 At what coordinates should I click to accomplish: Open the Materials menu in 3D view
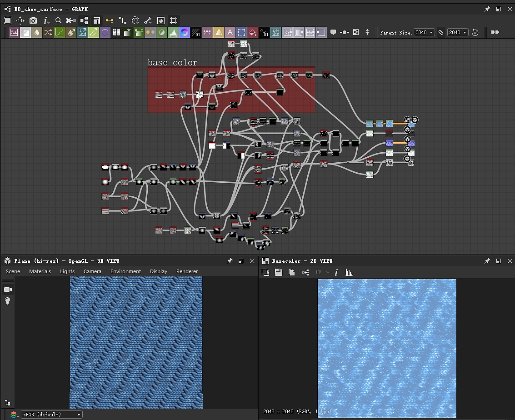40,271
